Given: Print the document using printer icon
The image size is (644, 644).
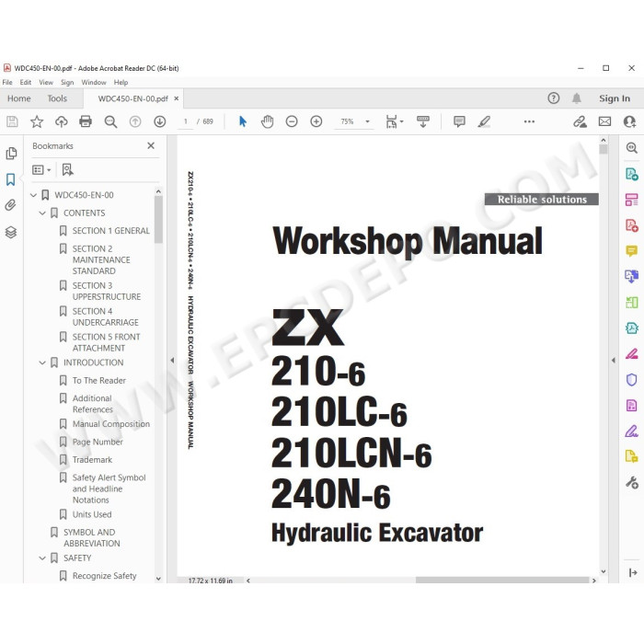Looking at the screenshot, I should 86,121.
